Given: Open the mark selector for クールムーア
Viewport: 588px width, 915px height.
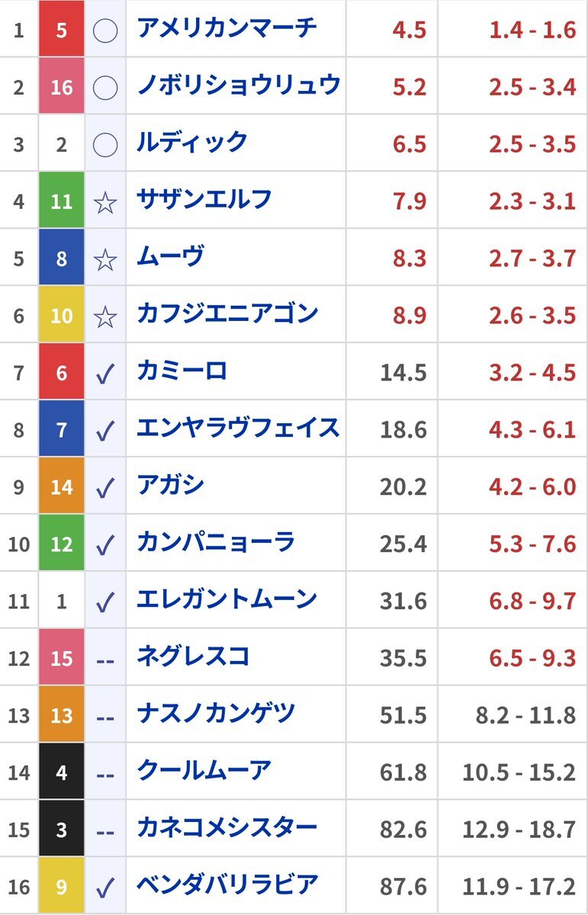Looking at the screenshot, I should 104,773.
